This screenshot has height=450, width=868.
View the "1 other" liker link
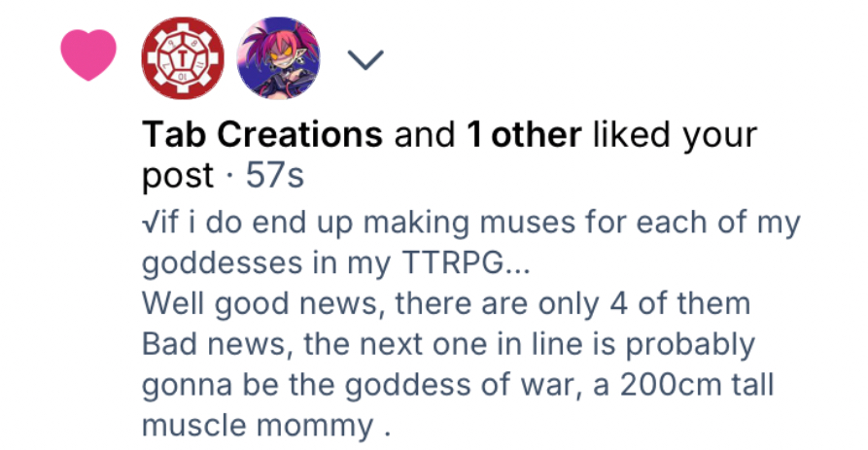click(521, 135)
